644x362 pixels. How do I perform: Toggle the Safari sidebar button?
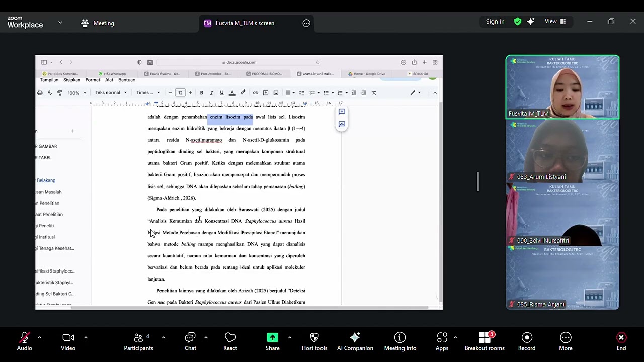point(44,62)
